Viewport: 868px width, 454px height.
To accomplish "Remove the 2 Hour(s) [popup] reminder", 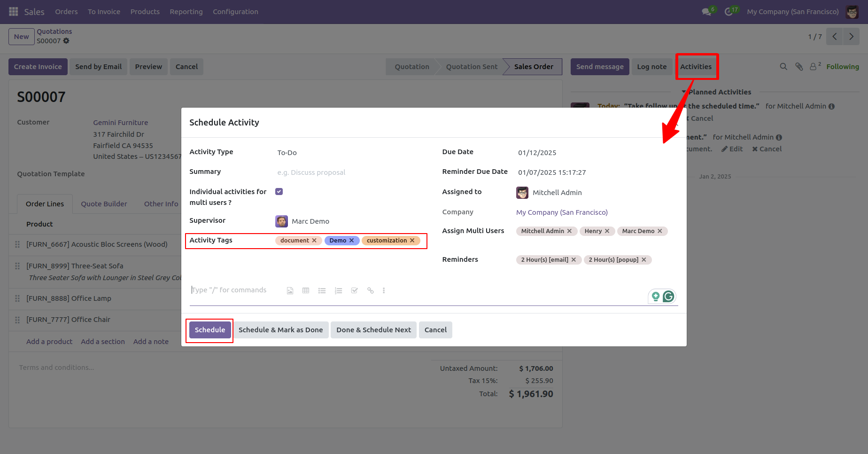I will [644, 260].
